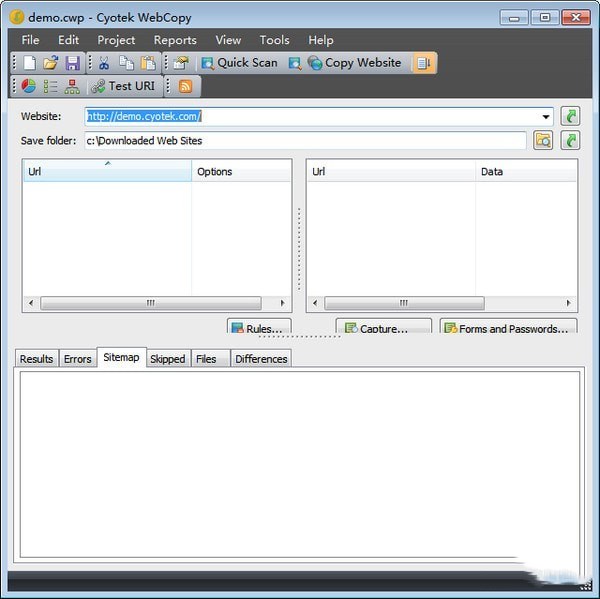Click into the Save folder field
The image size is (600, 599).
[305, 140]
